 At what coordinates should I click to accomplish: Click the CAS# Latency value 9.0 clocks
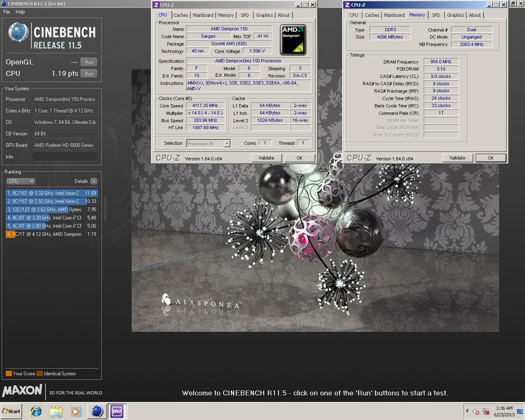click(441, 76)
